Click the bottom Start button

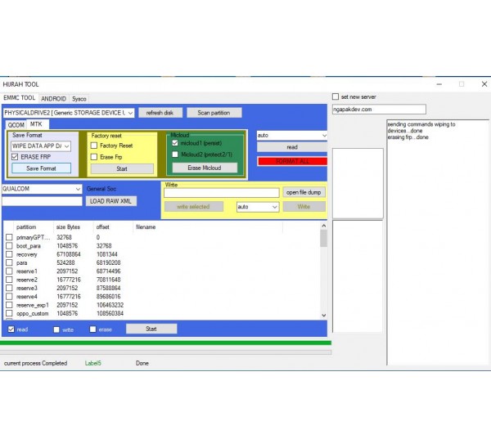click(151, 329)
